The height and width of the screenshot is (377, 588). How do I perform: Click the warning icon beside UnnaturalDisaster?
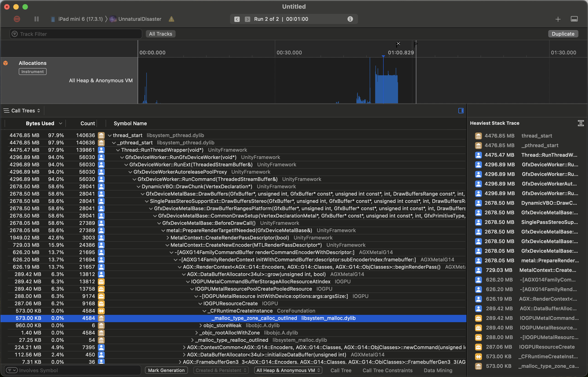coord(171,19)
